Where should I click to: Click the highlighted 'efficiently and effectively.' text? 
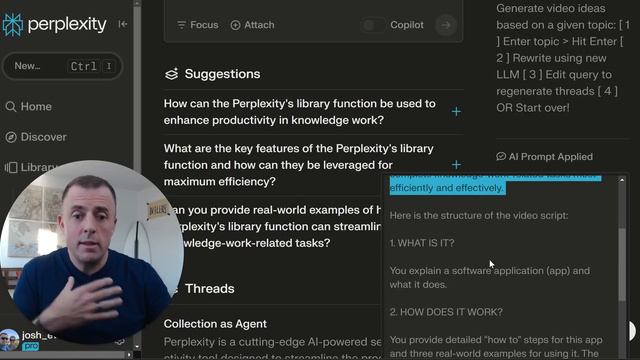[447, 188]
